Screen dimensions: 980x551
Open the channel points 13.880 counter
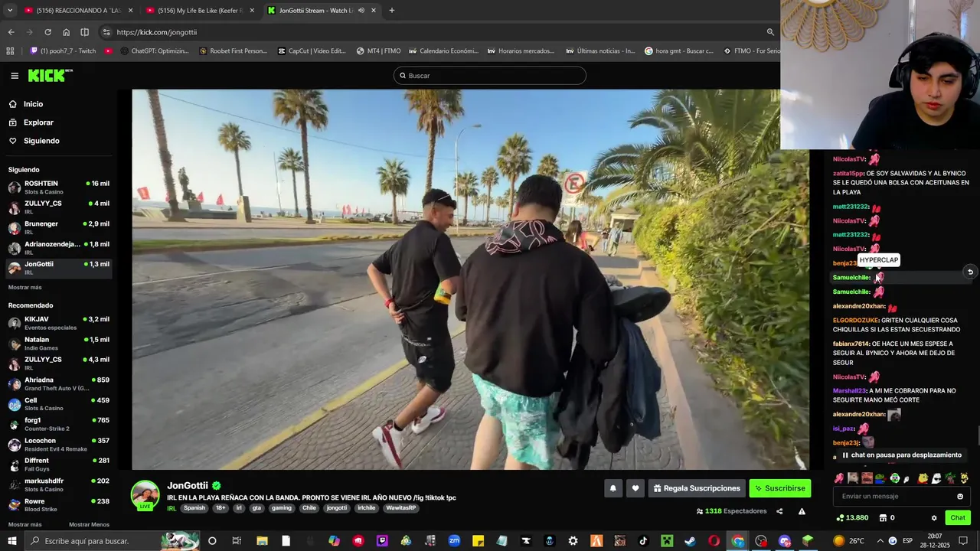(852, 518)
